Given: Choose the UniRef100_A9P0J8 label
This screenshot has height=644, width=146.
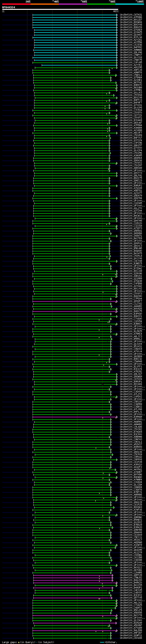Looking at the screenshot, I should coord(131,70).
